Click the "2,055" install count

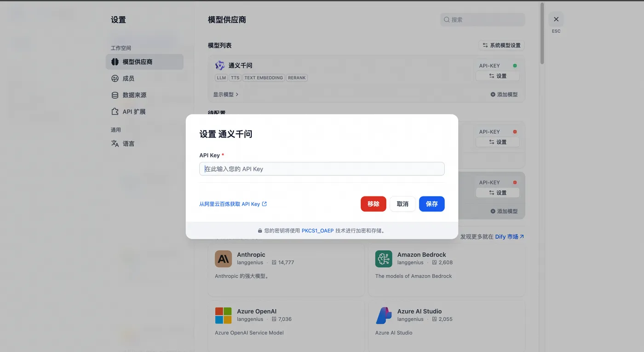tap(446, 319)
